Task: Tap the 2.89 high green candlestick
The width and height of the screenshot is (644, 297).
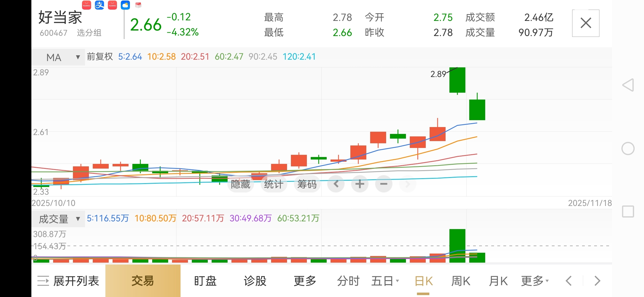Action: [457, 80]
